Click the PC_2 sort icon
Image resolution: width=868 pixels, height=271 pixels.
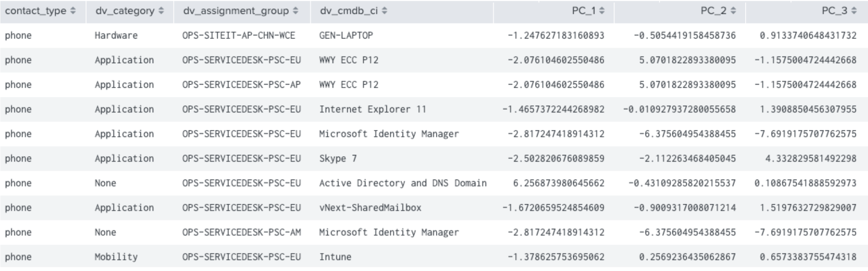[733, 11]
